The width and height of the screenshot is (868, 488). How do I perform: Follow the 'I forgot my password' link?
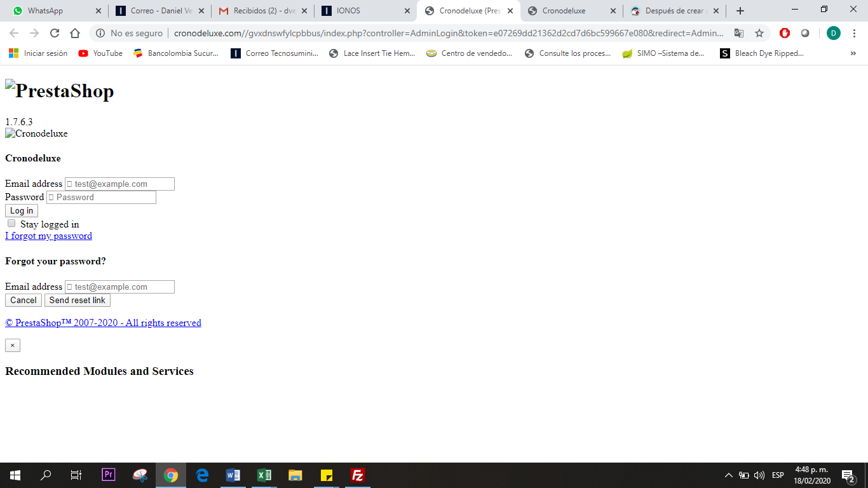pos(48,236)
